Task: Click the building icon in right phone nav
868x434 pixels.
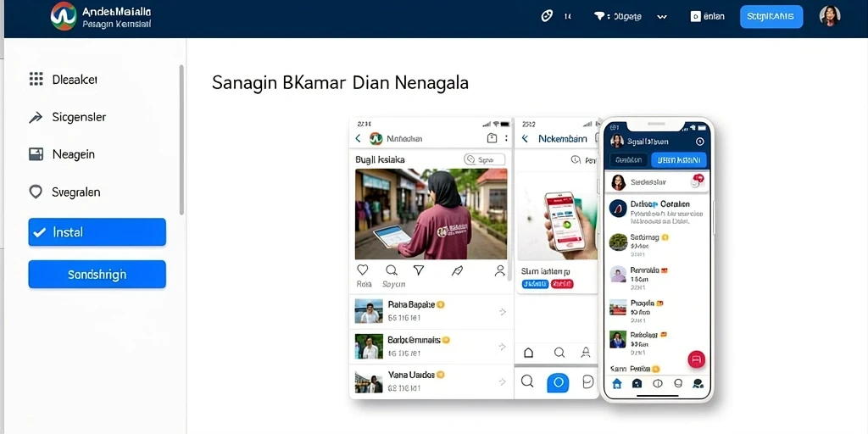Action: click(x=637, y=384)
